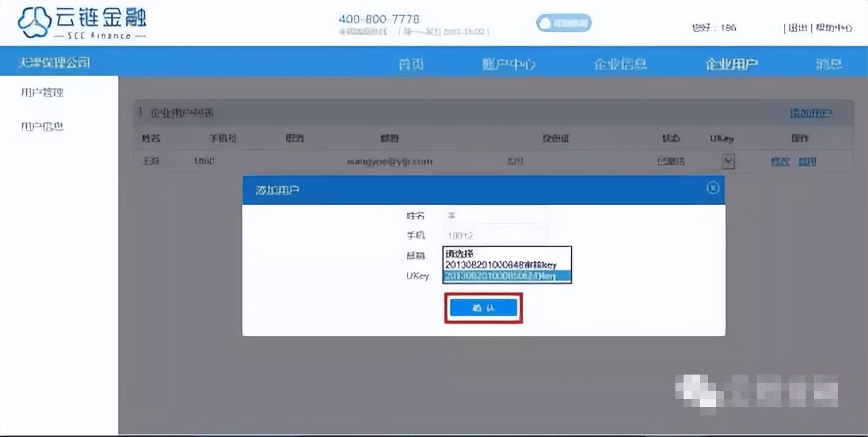
Task: Click the 手机 input field in the dialog
Action: (x=495, y=236)
